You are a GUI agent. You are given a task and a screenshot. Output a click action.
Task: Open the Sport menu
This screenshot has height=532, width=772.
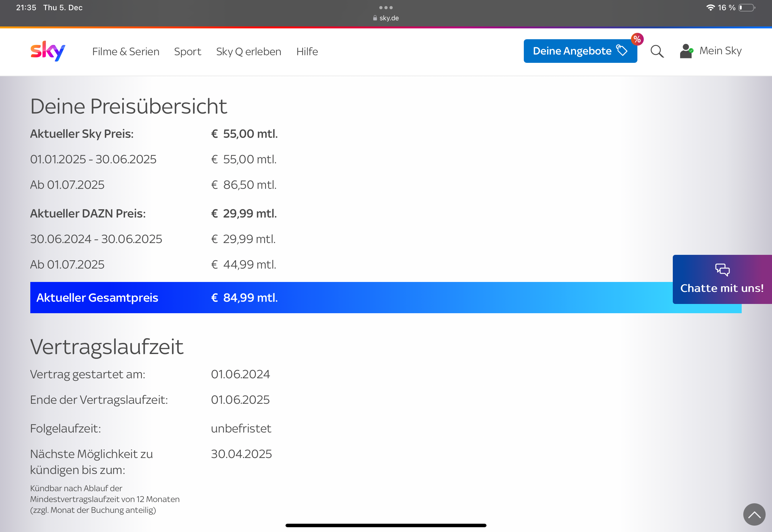pos(187,52)
